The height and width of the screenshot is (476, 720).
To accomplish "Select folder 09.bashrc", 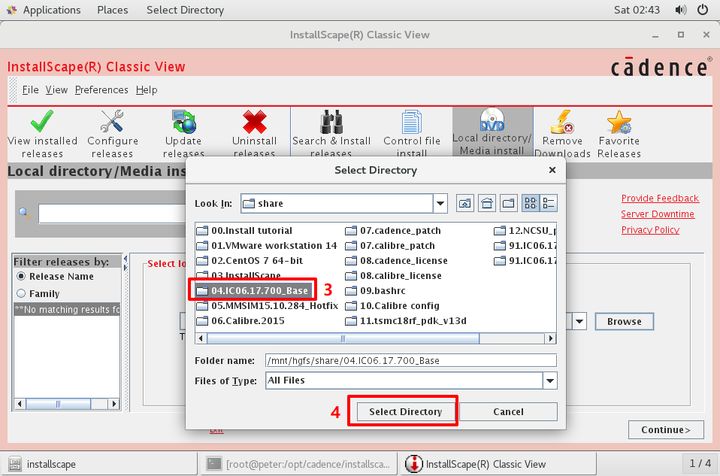I will pos(375,291).
